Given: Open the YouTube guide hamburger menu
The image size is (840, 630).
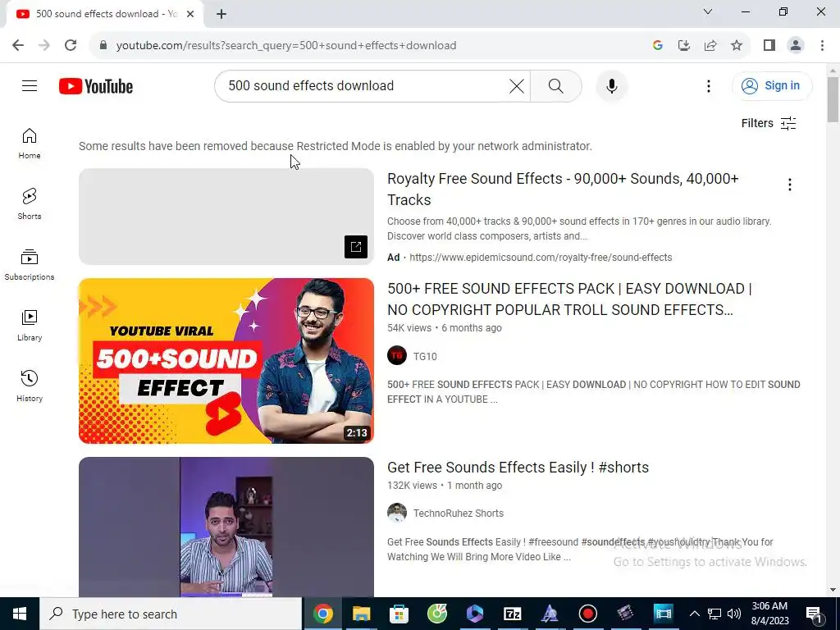Looking at the screenshot, I should click(x=30, y=85).
